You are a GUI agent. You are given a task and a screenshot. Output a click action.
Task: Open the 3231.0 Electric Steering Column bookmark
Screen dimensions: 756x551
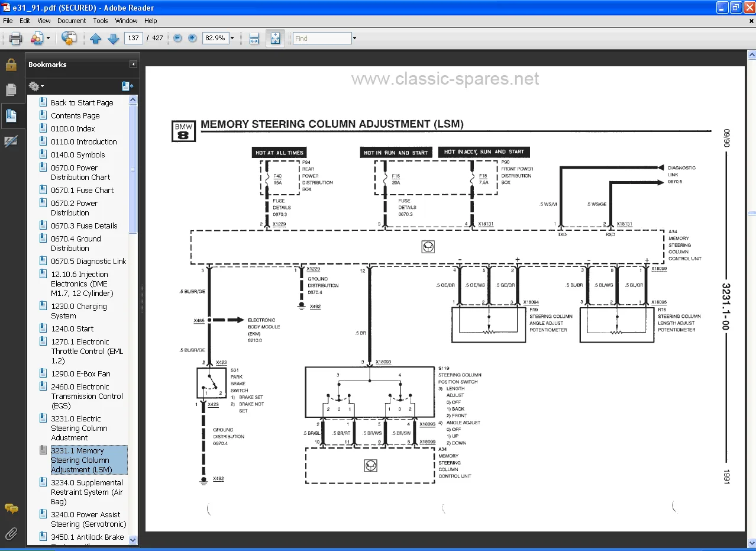pyautogui.click(x=79, y=428)
